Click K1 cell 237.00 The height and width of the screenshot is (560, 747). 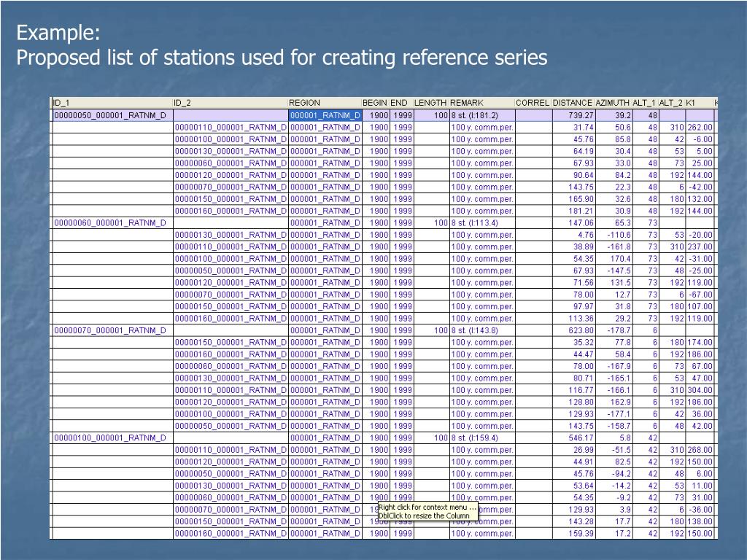click(x=700, y=246)
